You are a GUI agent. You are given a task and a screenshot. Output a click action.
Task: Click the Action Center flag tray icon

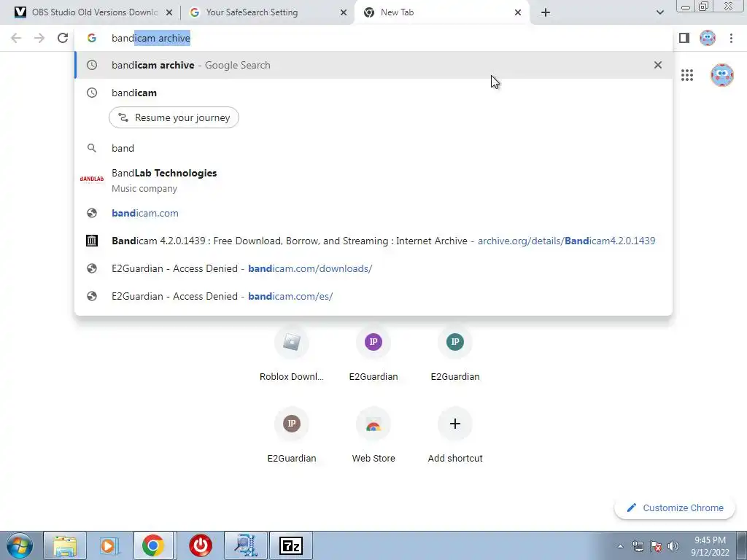[x=656, y=546]
